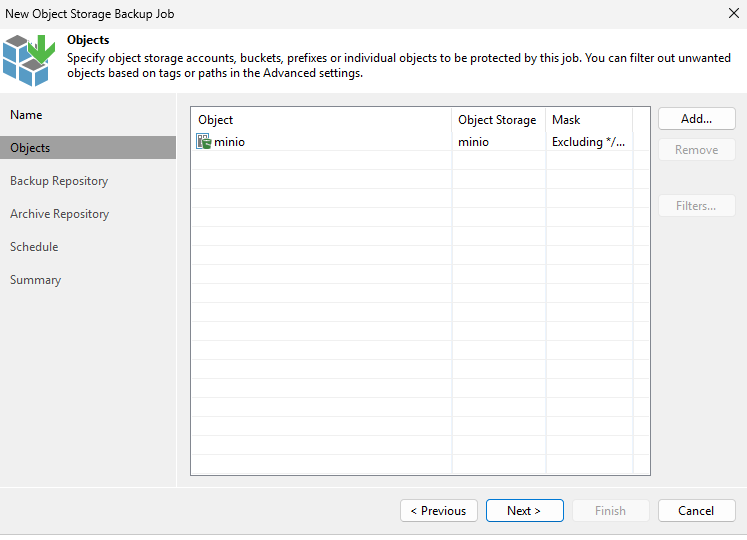Close the New Object Storage Backup Job dialog

coord(734,13)
